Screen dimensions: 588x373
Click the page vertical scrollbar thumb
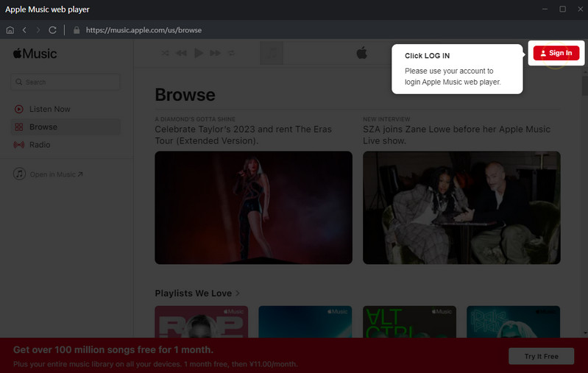(584, 85)
